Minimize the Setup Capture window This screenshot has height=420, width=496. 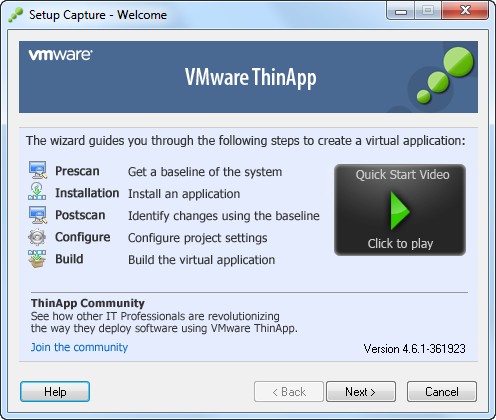click(401, 11)
